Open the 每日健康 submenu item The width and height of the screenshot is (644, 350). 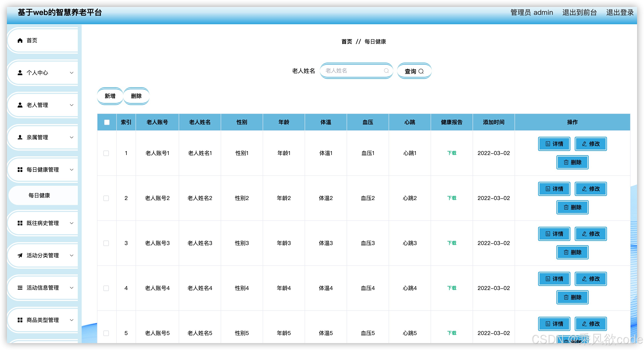click(39, 195)
